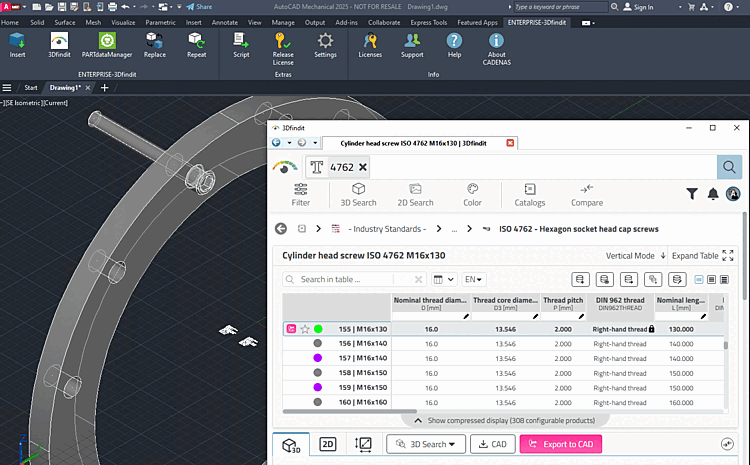Open the dimensioning view tab
Viewport: 750px width, 465px height.
(363, 444)
